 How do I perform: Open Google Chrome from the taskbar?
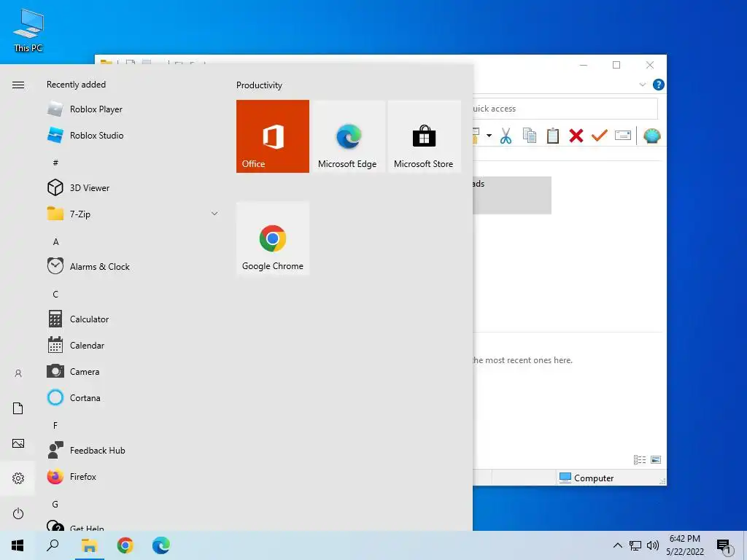point(125,545)
